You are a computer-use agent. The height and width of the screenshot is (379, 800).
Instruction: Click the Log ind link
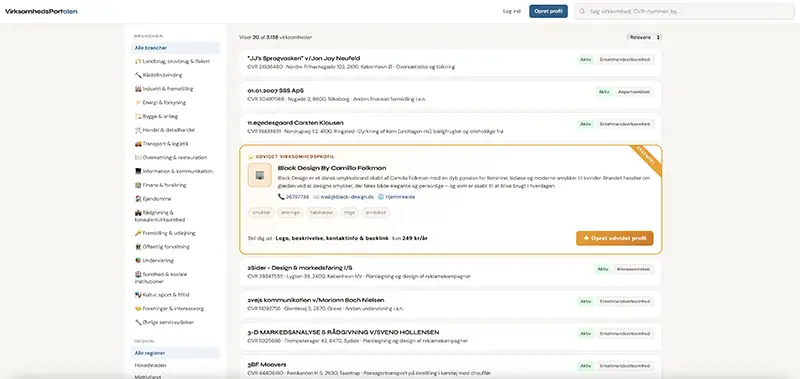point(511,11)
